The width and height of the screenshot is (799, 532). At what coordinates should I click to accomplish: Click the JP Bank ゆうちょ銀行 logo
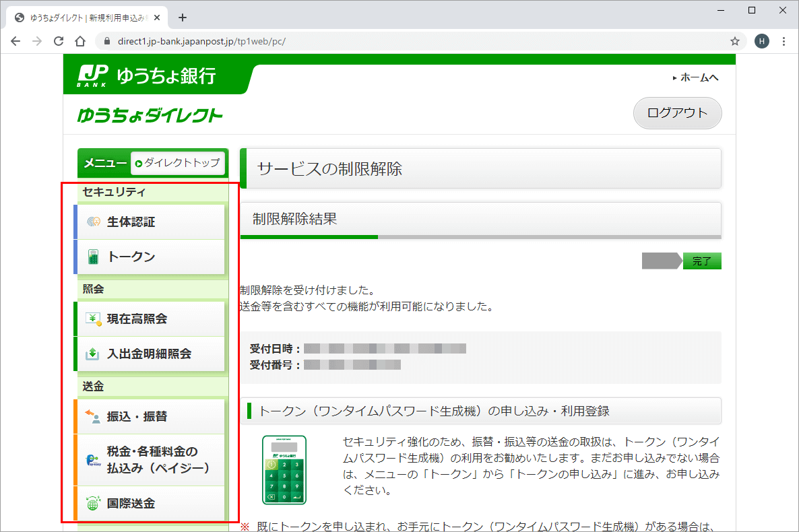(x=147, y=75)
